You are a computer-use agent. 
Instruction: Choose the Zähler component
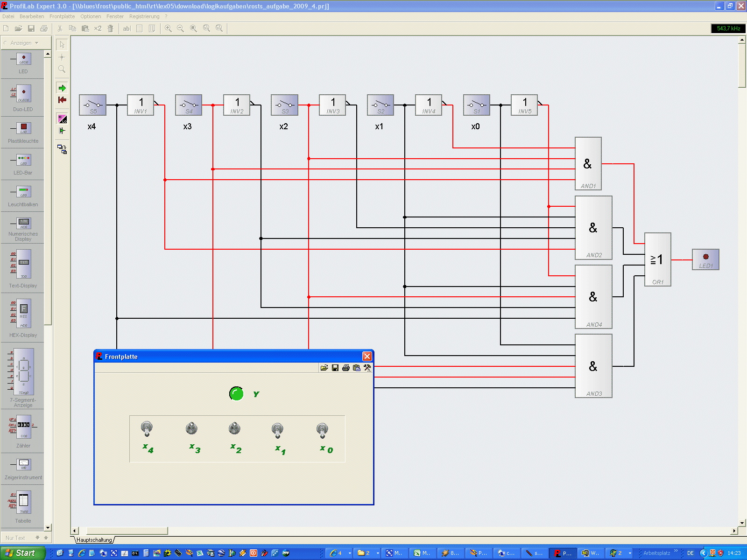coord(23,431)
